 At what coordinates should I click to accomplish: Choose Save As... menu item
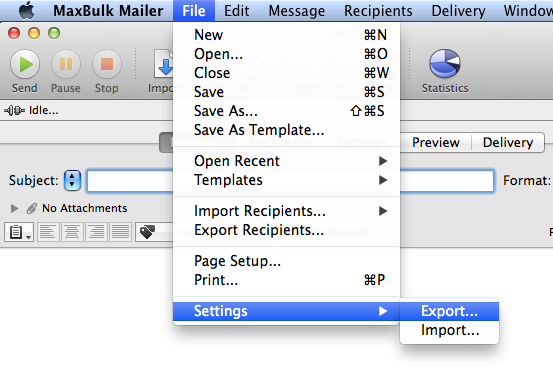(x=286, y=111)
